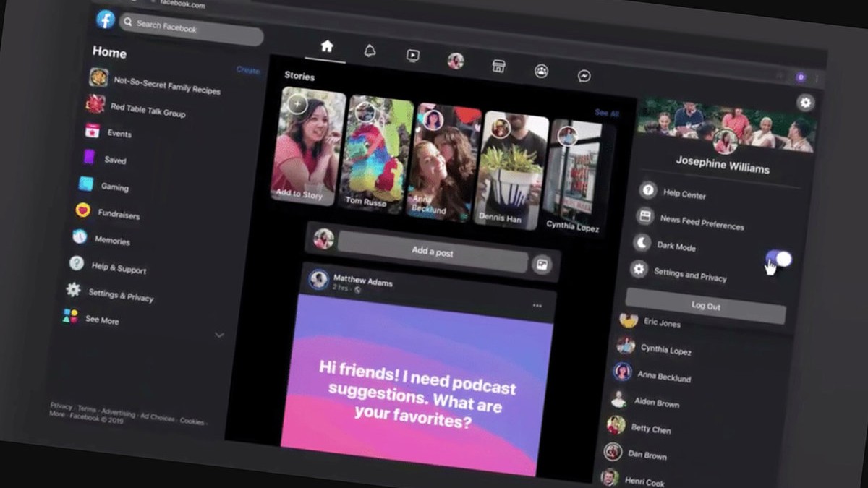Open chat with Anna Becklund in contacts
The height and width of the screenshot is (488, 868).
[663, 376]
